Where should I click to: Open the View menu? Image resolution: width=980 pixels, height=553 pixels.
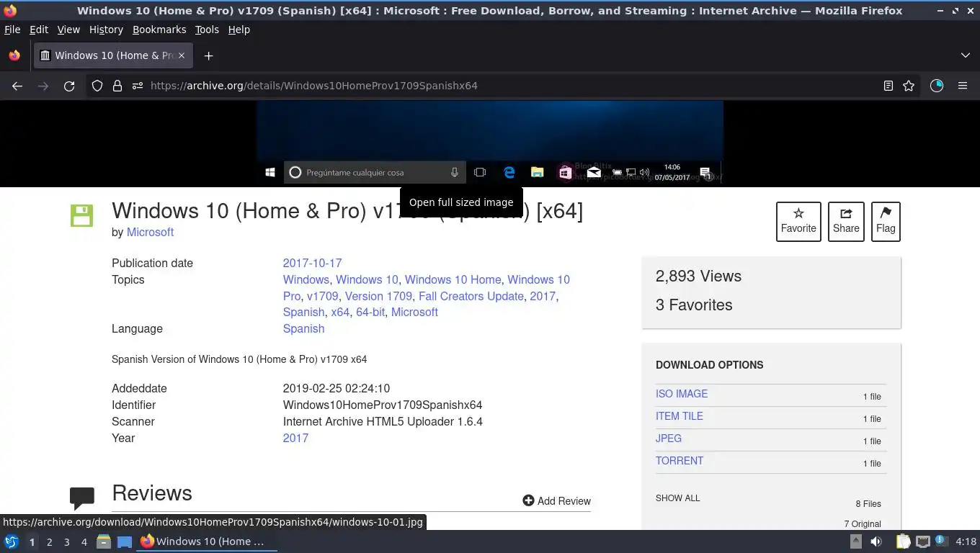[68, 30]
